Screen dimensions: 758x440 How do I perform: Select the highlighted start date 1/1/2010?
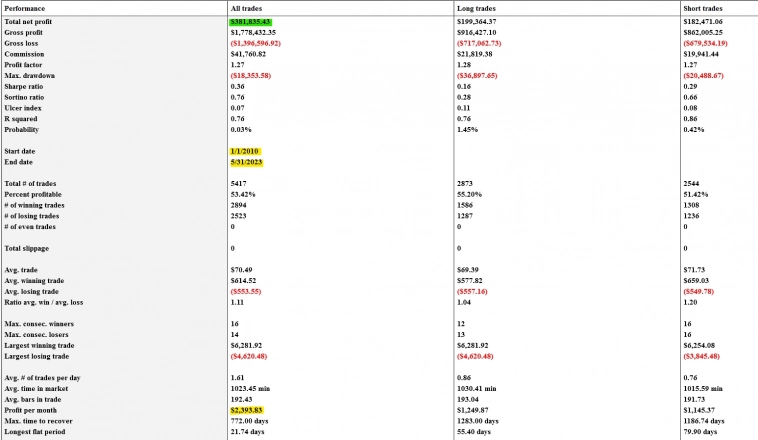(245, 151)
